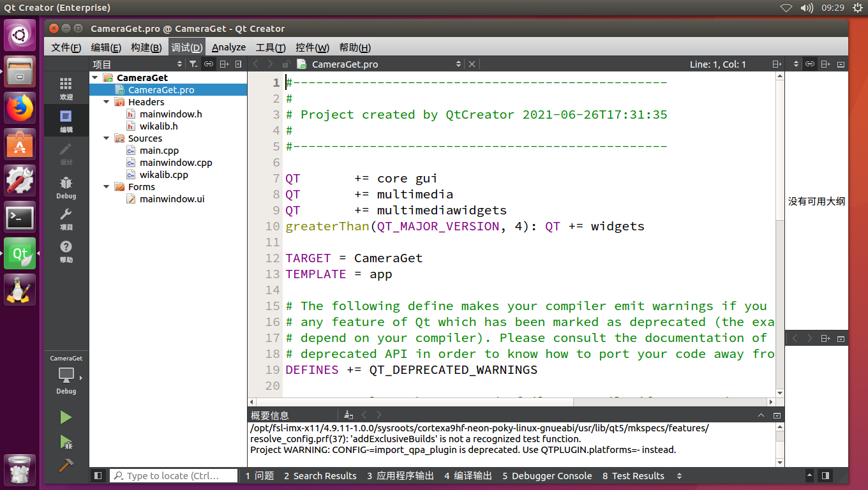Launch Firefox from the Ubuntu dock
868x490 pixels.
tap(20, 108)
